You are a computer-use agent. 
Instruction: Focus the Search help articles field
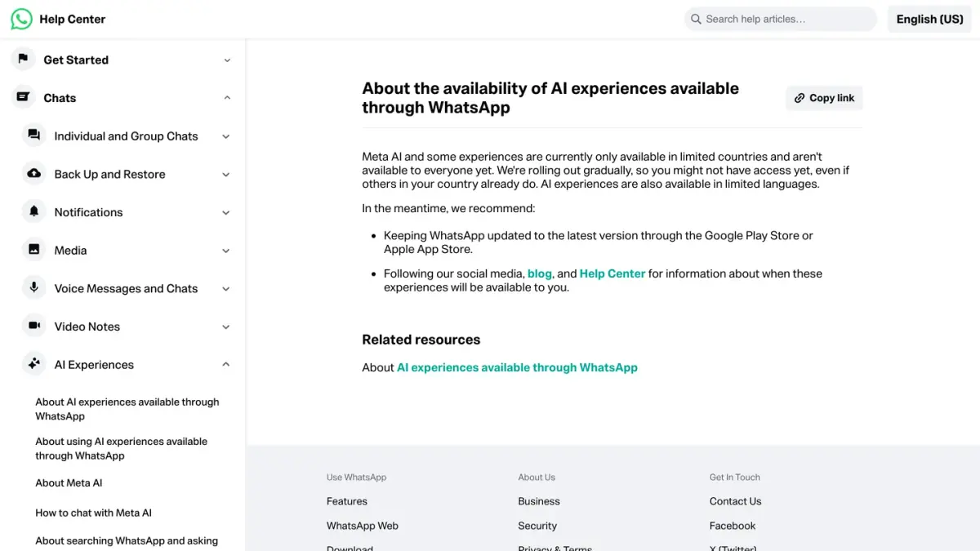[780, 19]
